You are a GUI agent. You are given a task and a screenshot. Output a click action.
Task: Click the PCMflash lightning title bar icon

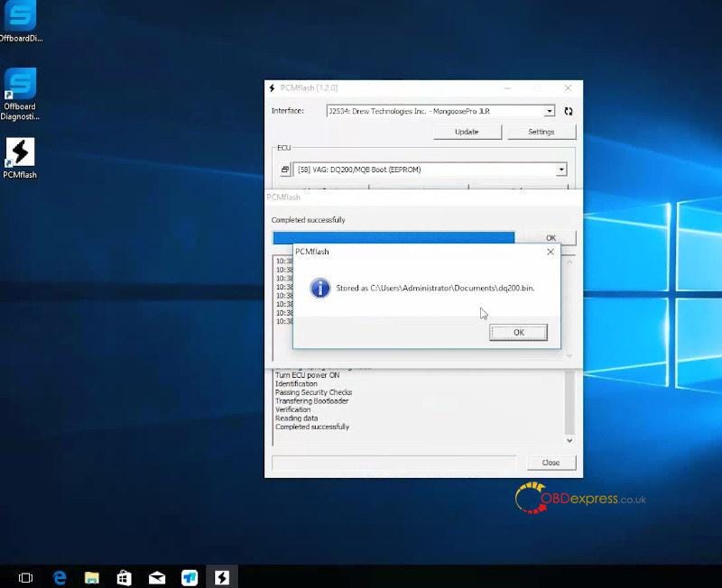[273, 87]
